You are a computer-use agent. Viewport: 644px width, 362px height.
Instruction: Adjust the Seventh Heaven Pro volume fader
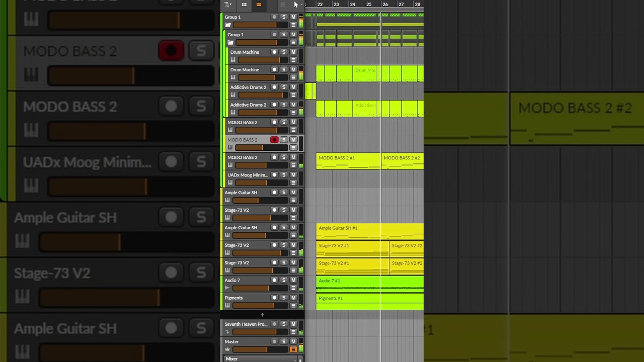point(260,332)
